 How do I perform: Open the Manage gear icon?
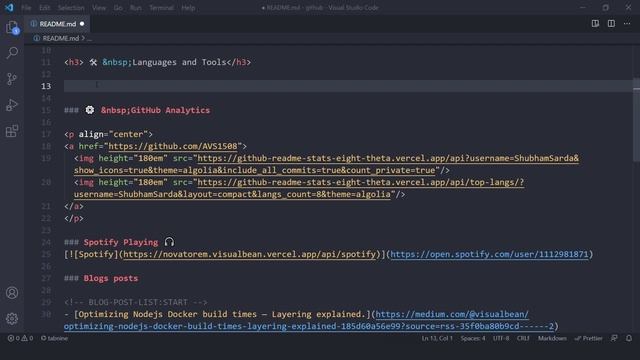pos(12,318)
